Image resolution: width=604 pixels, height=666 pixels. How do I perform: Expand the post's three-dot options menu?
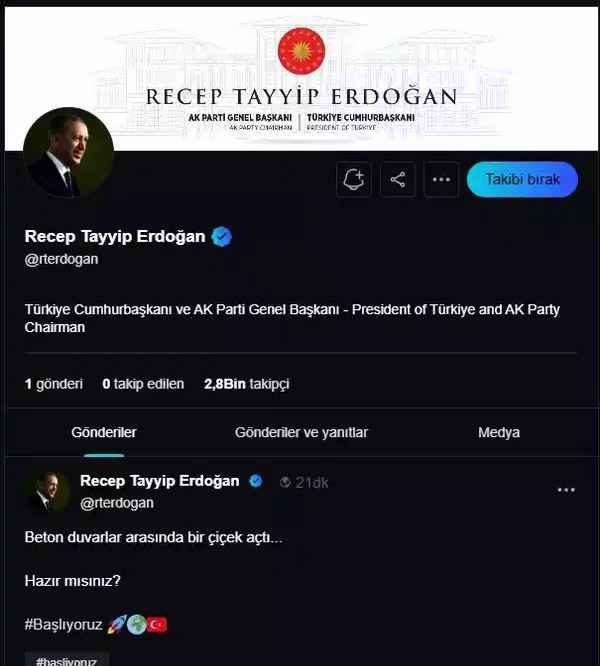(566, 490)
